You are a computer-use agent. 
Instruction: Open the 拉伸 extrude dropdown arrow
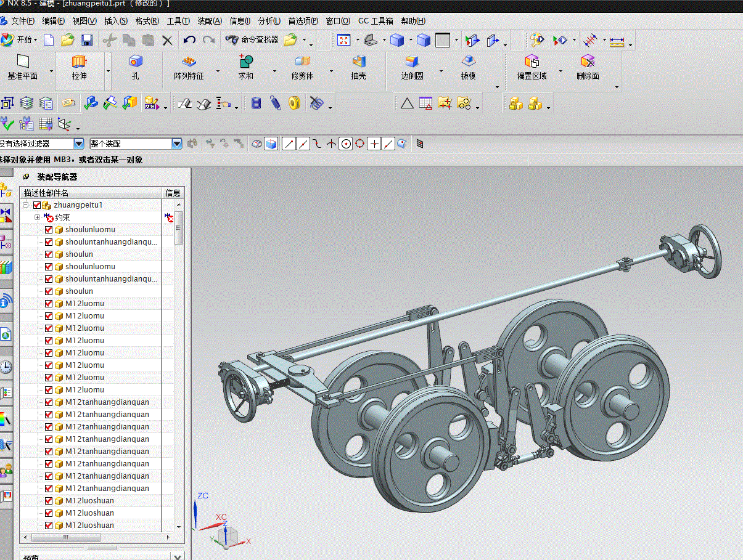click(x=108, y=71)
